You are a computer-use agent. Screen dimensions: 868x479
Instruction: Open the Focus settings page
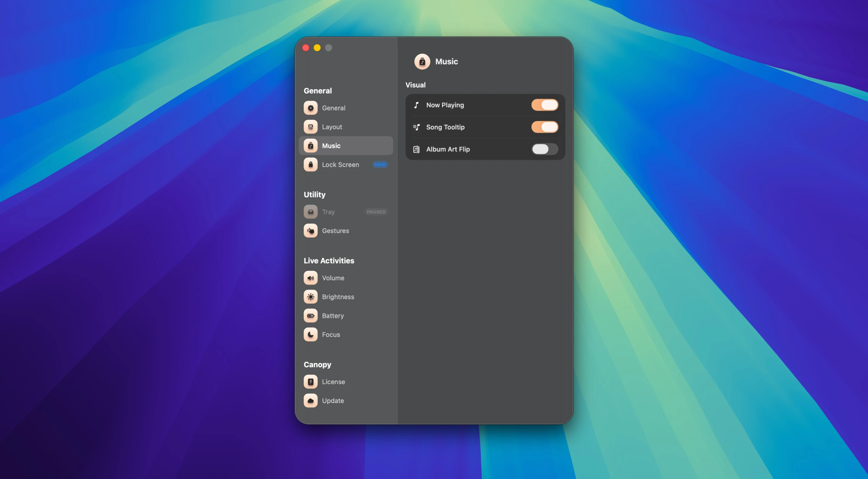(346, 334)
